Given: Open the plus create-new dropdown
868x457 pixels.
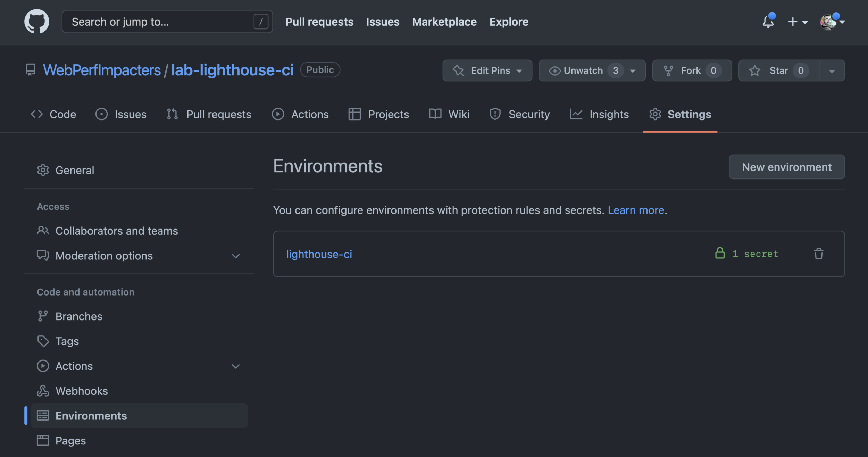Looking at the screenshot, I should pos(797,22).
